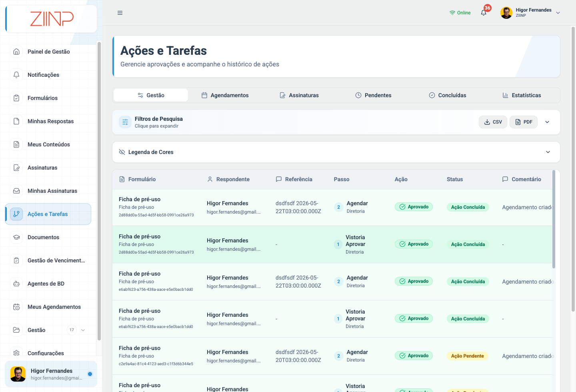576x392 pixels.
Task: Toggle the Legenda de Cores eye icon
Action: tap(122, 152)
